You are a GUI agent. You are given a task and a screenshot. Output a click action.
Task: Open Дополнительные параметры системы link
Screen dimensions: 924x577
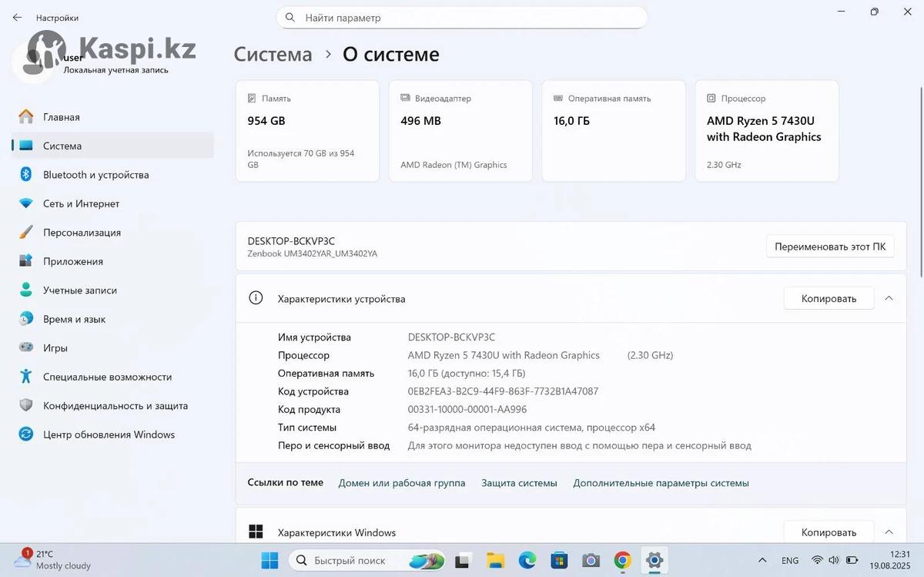661,483
